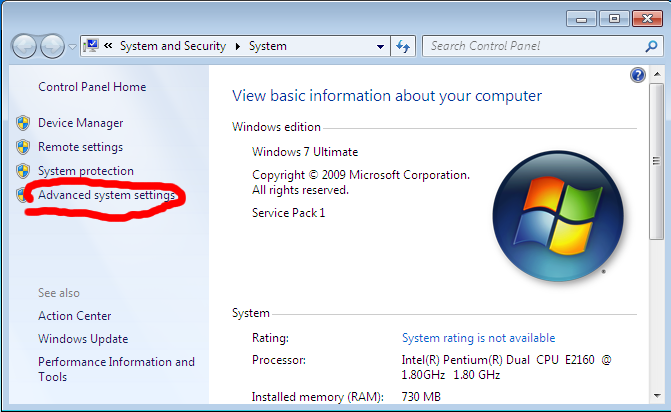Minimize the System window
The image size is (671, 412).
pos(581,19)
